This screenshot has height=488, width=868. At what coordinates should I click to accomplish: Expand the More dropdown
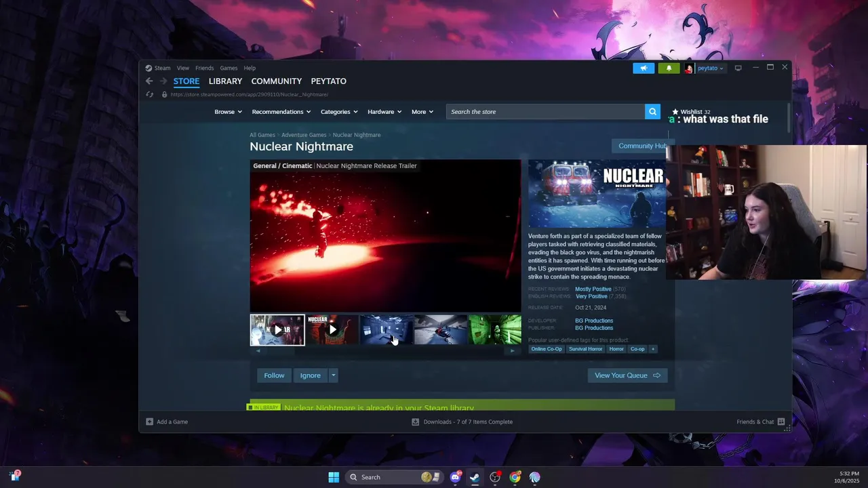tap(422, 112)
